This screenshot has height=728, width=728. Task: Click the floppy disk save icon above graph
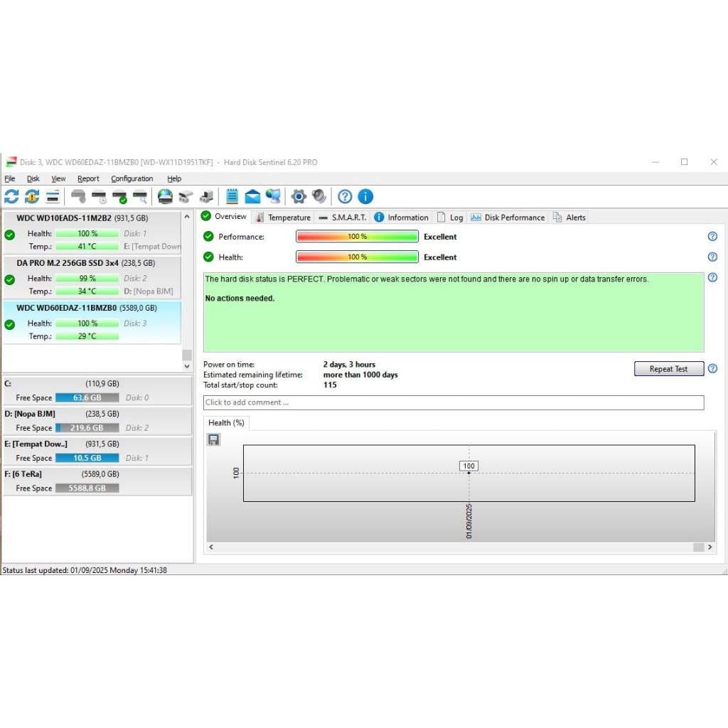[x=213, y=440]
